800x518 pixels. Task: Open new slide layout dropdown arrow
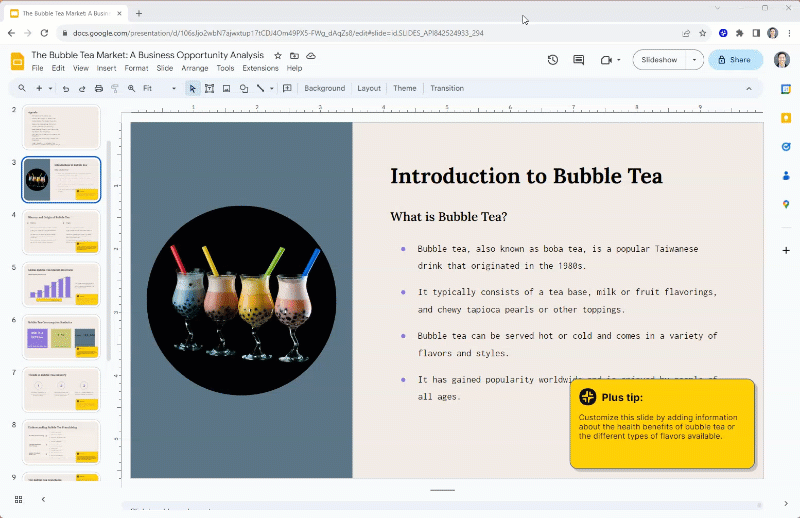50,88
